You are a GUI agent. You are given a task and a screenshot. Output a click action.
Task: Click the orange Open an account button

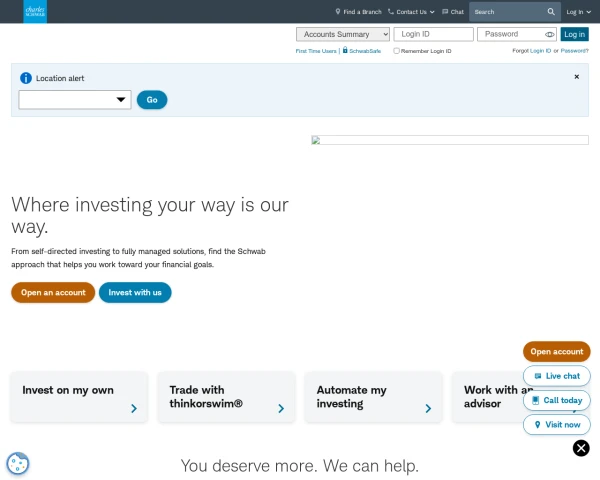tap(53, 292)
